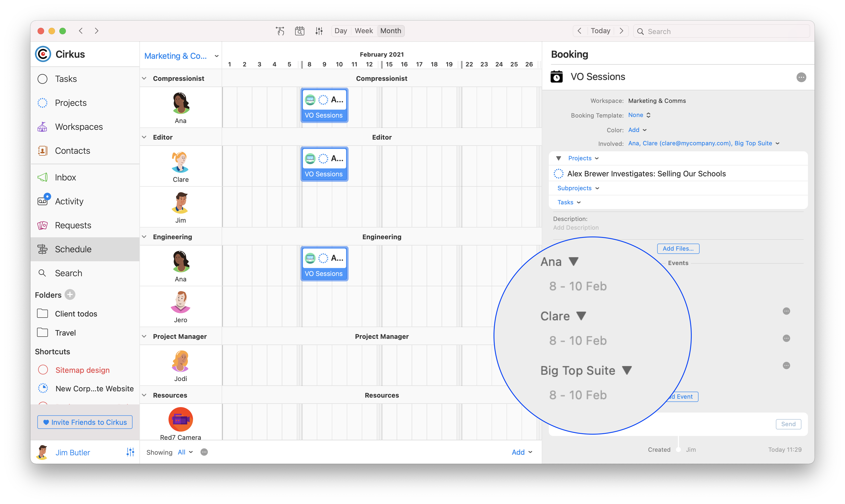Click the calendar search icon in toolbar
The image size is (845, 504).
click(299, 31)
